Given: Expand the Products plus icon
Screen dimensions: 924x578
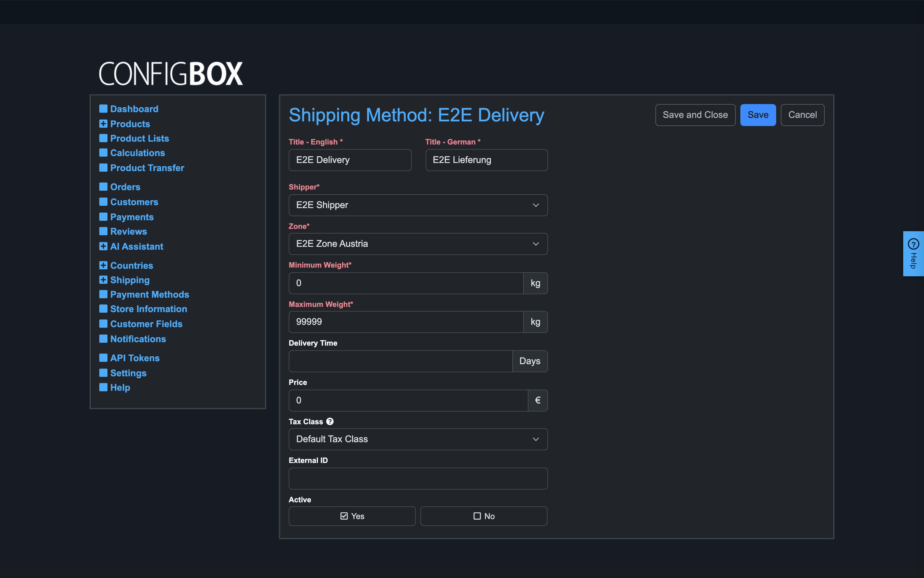Looking at the screenshot, I should pos(103,123).
